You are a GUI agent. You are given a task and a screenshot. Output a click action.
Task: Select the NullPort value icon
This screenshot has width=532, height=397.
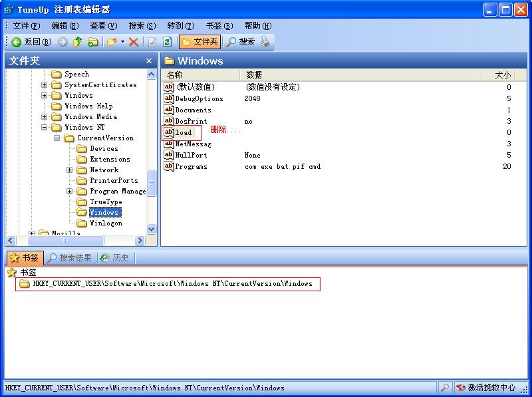tap(169, 155)
